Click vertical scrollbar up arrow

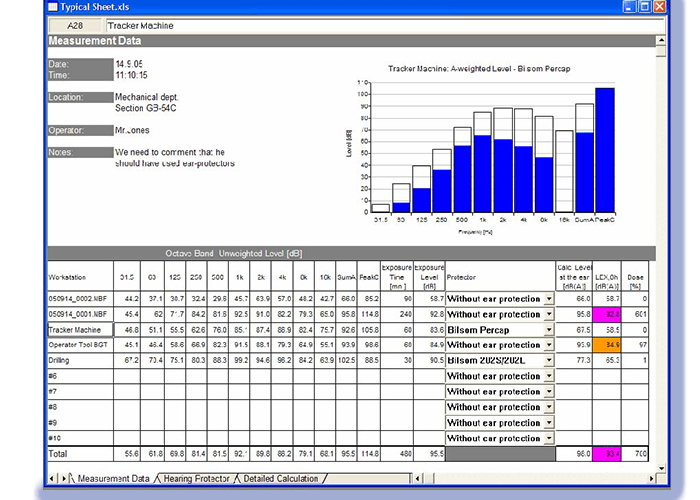(x=661, y=40)
